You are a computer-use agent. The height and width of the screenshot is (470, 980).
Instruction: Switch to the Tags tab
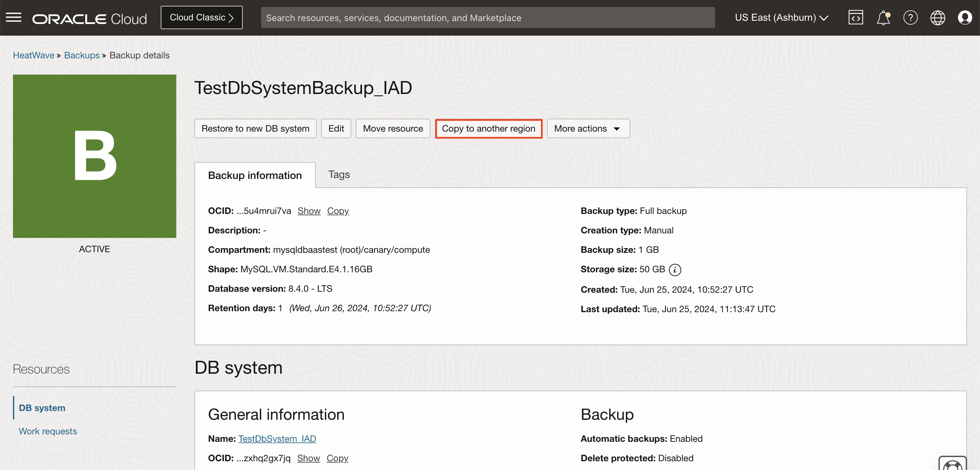click(339, 175)
